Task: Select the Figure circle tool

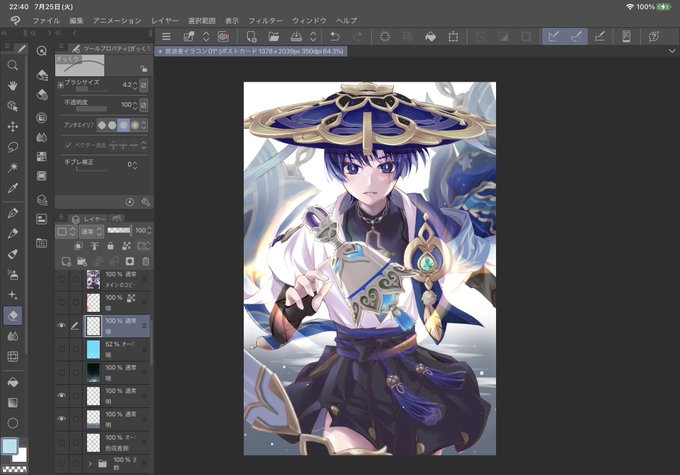Action: click(13, 423)
